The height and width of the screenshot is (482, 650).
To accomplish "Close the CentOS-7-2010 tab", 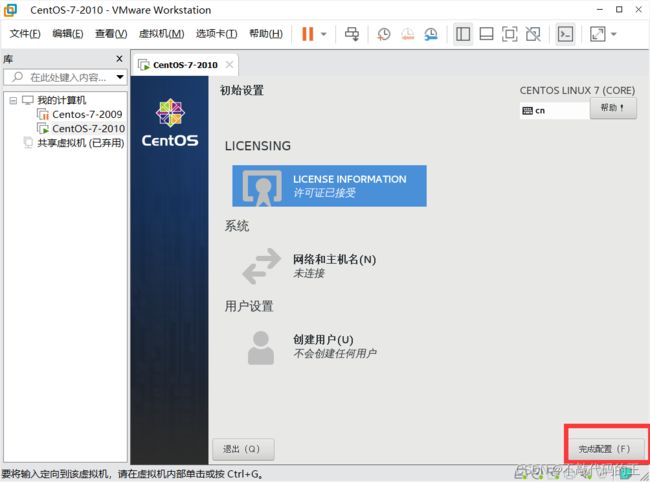I will point(229,65).
